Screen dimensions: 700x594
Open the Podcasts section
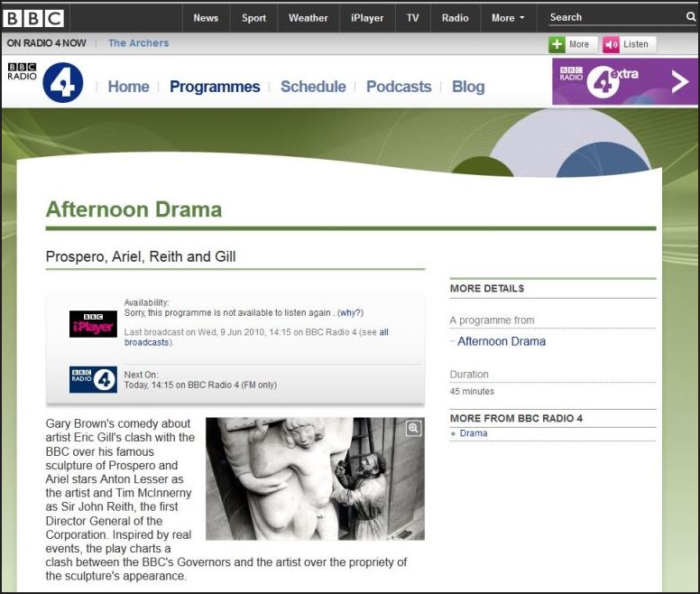pyautogui.click(x=399, y=87)
